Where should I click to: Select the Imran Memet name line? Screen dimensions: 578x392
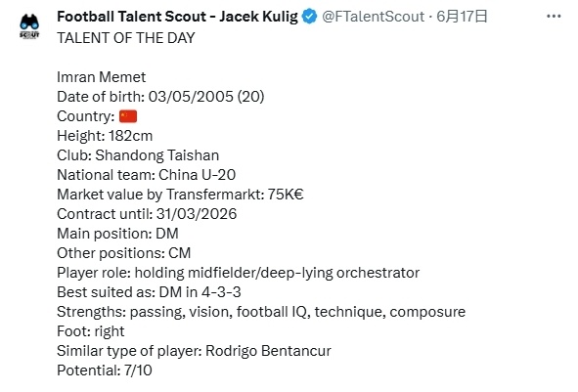(x=102, y=77)
